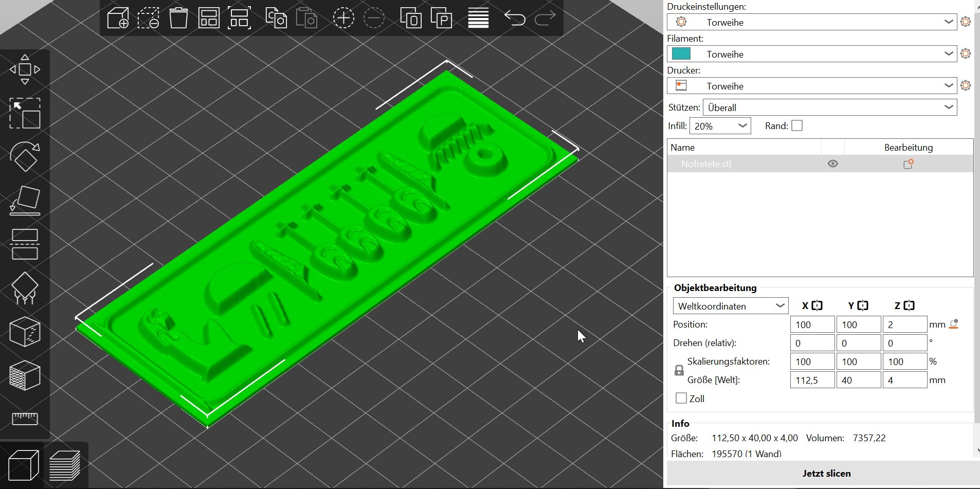Viewport: 980px width, 489px height.
Task: Enable the Rand checkbox
Action: click(x=797, y=125)
